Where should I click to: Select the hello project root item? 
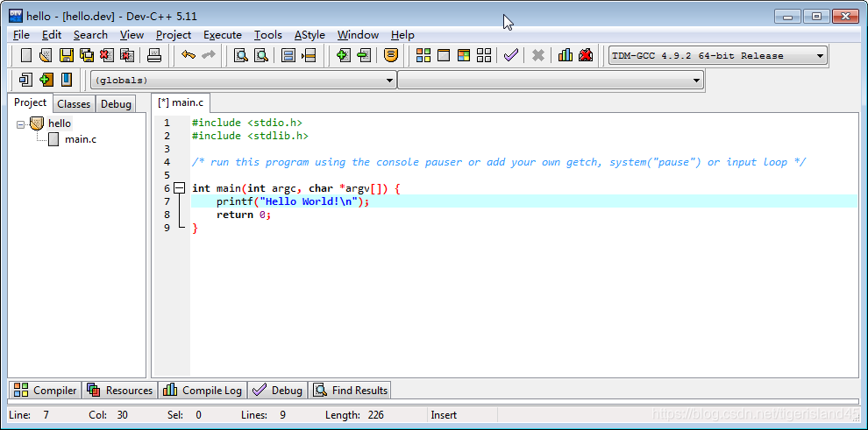(x=60, y=123)
